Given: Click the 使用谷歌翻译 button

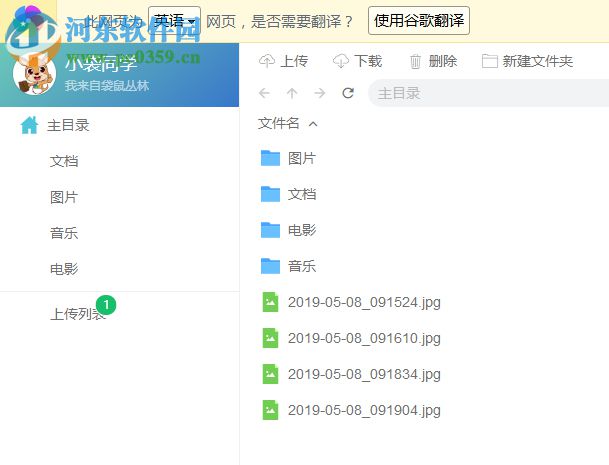Looking at the screenshot, I should point(419,21).
